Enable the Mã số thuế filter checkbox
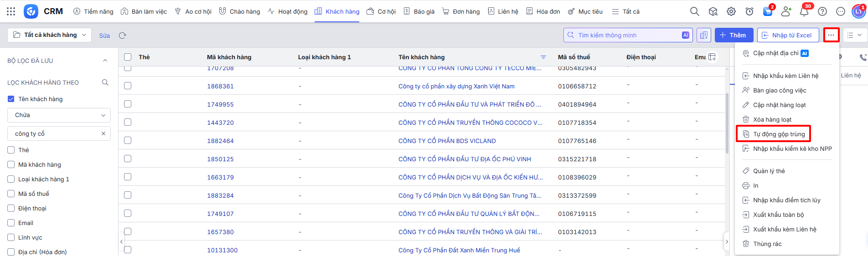The height and width of the screenshot is (256, 868). (11, 194)
